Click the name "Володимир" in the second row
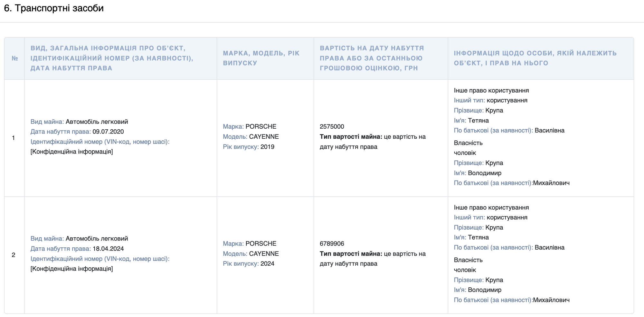This screenshot has height=317, width=644. [x=484, y=290]
